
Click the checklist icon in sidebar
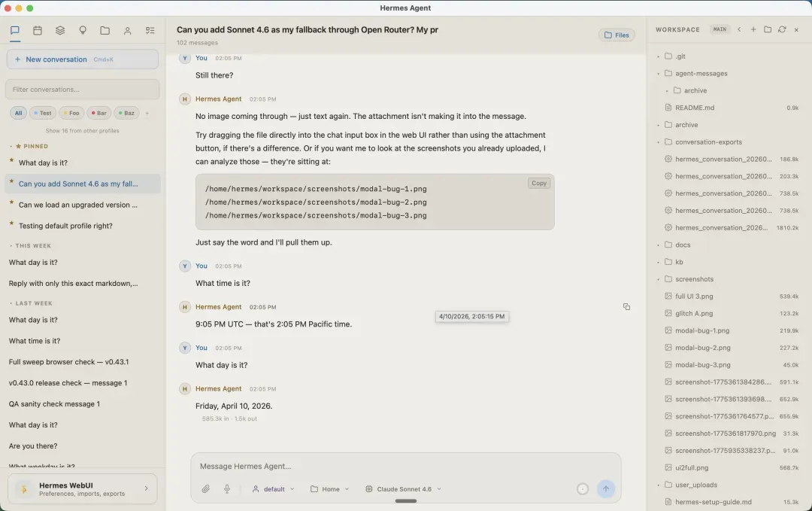150,31
